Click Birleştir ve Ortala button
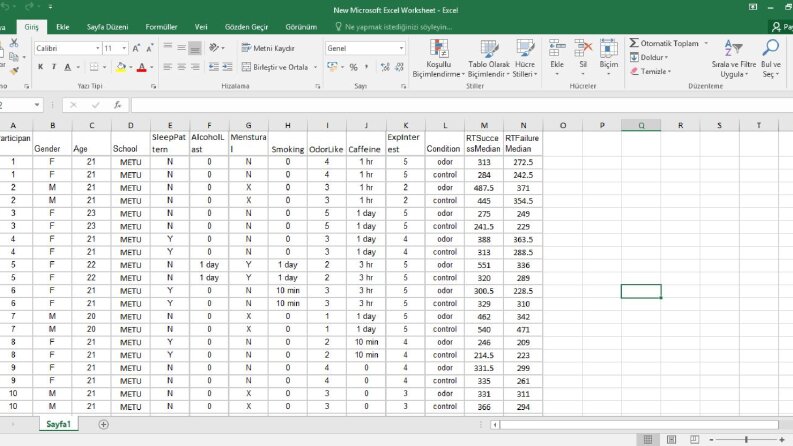Screen dimensions: 793x446 tap(275, 67)
